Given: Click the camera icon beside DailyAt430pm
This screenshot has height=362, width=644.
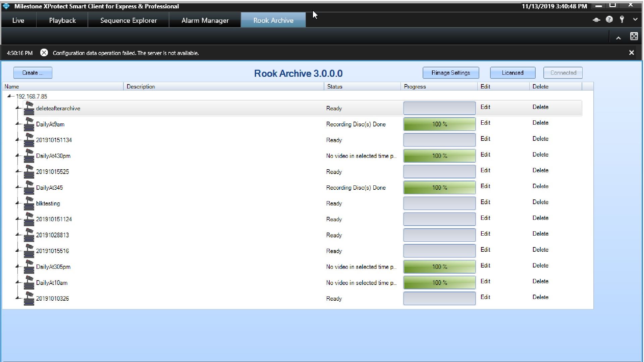Looking at the screenshot, I should tap(29, 156).
